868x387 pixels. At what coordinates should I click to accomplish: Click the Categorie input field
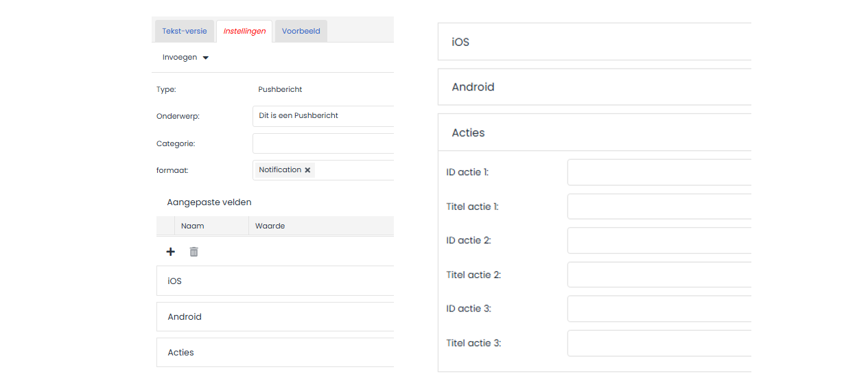322,143
